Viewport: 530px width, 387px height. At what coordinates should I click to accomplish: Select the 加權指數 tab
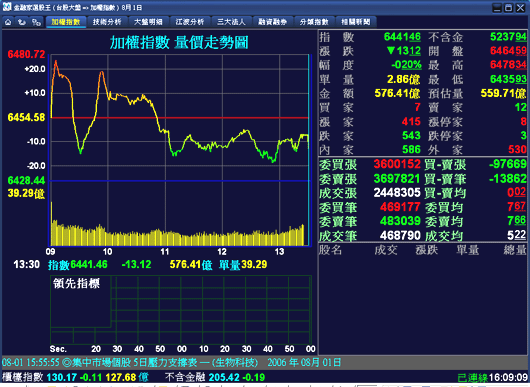66,22
